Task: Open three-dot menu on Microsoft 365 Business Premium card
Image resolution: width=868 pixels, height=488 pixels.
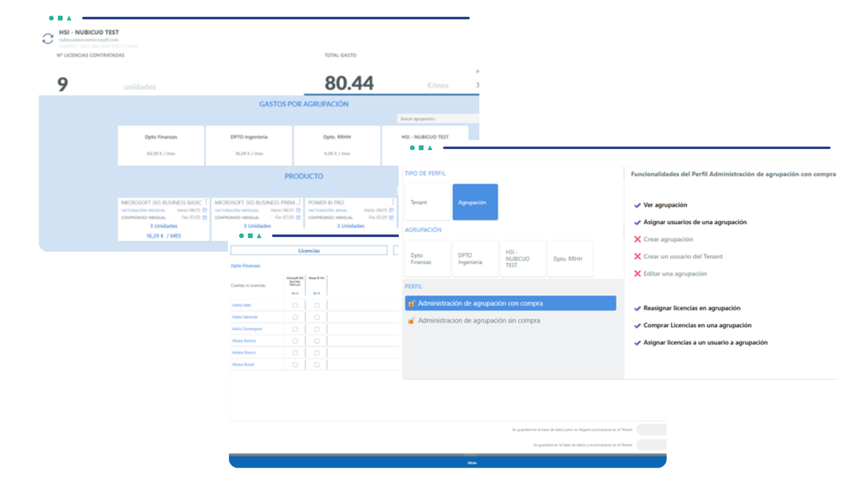Action: [299, 202]
